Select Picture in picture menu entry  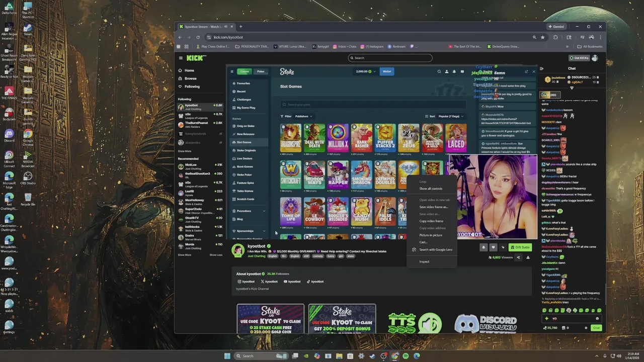click(431, 235)
